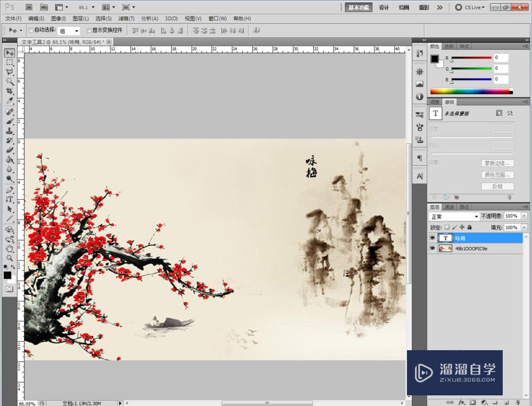Select the Horizontal Type tool

(x=10, y=199)
